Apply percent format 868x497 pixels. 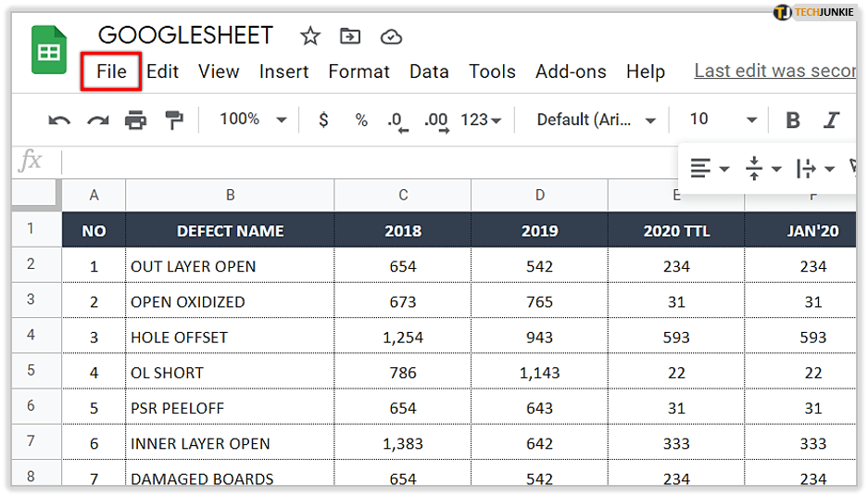pos(361,120)
